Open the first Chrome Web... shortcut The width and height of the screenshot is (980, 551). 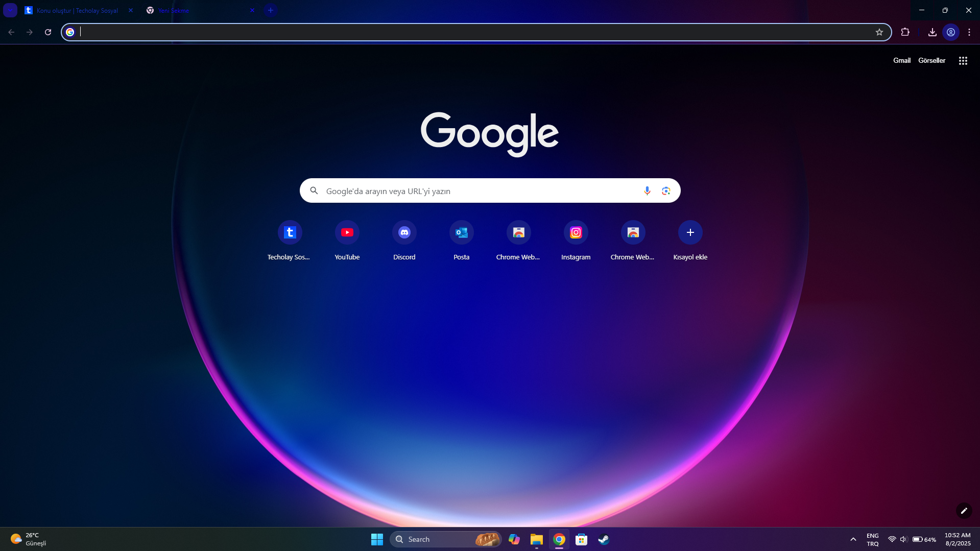coord(519,241)
